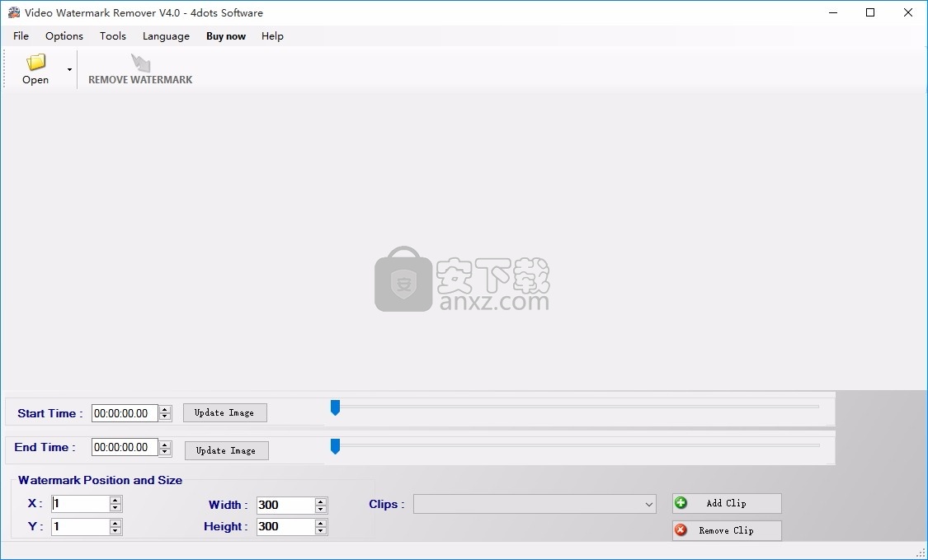Click the Remove Watermark toolbar button
The height and width of the screenshot is (560, 928).
(140, 70)
